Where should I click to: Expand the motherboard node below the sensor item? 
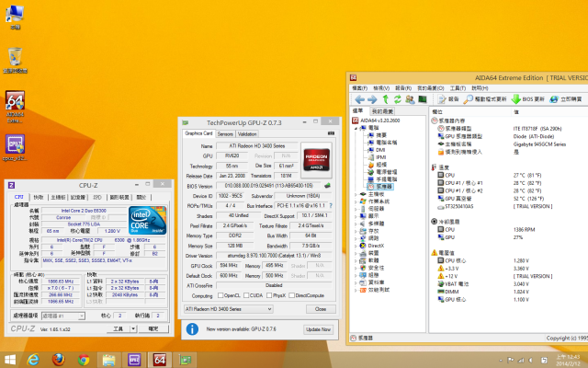pos(356,194)
